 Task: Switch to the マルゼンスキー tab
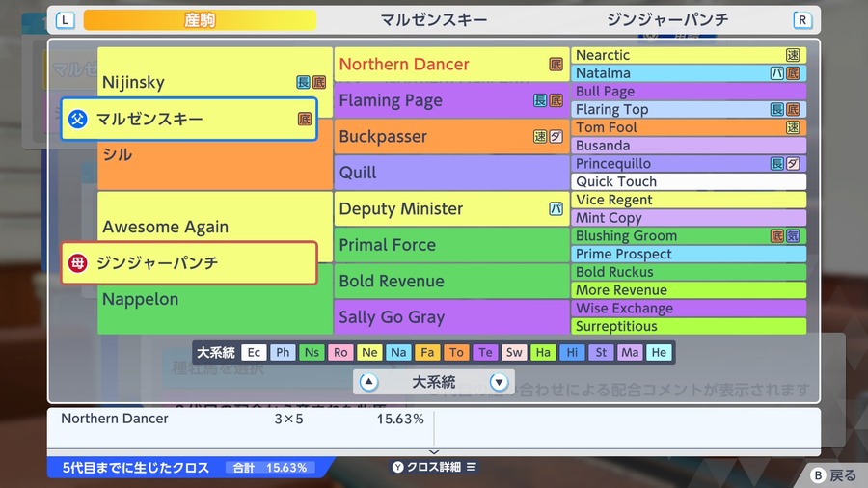(x=434, y=20)
